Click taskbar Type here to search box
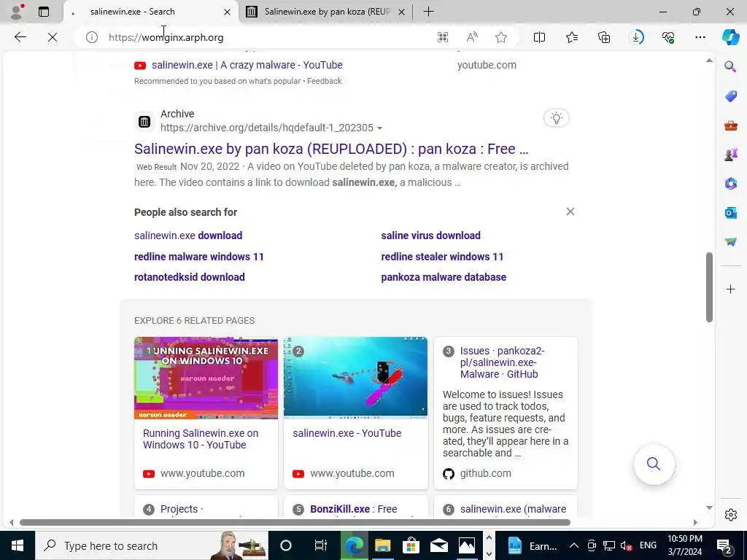 (x=152, y=545)
